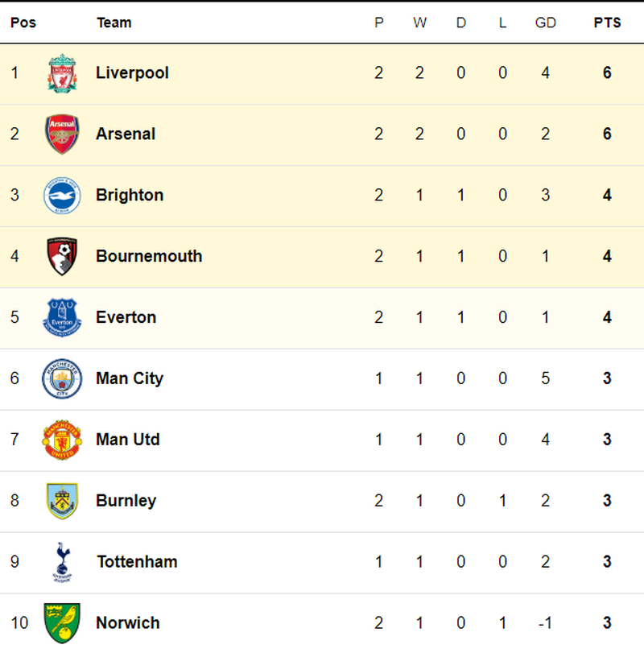Click the Tottenham cockerel crest
Image resolution: width=644 pixels, height=653 pixels.
[62, 562]
